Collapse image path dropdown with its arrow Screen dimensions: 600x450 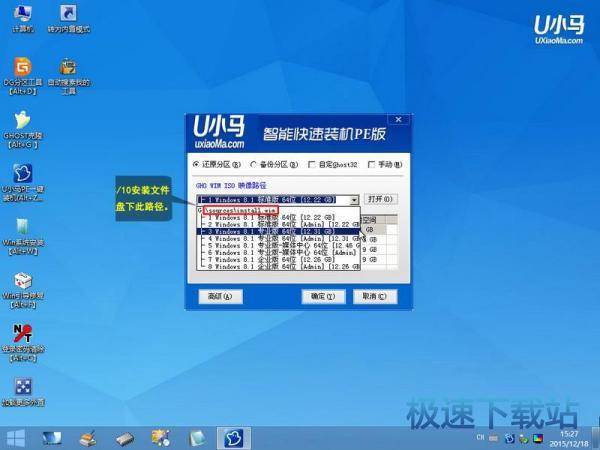click(354, 200)
